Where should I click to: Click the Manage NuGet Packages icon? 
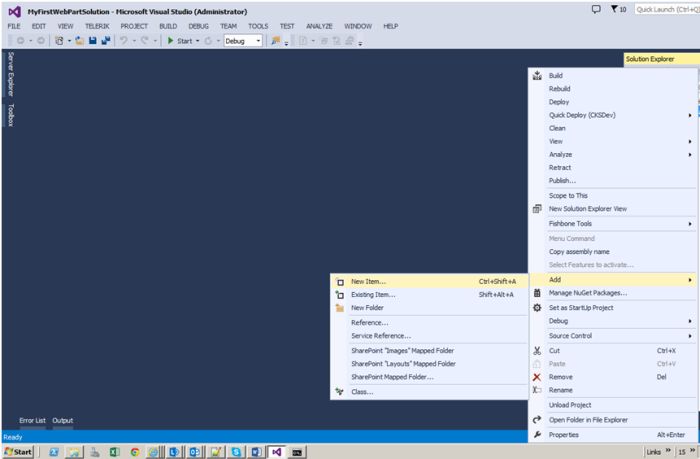537,293
